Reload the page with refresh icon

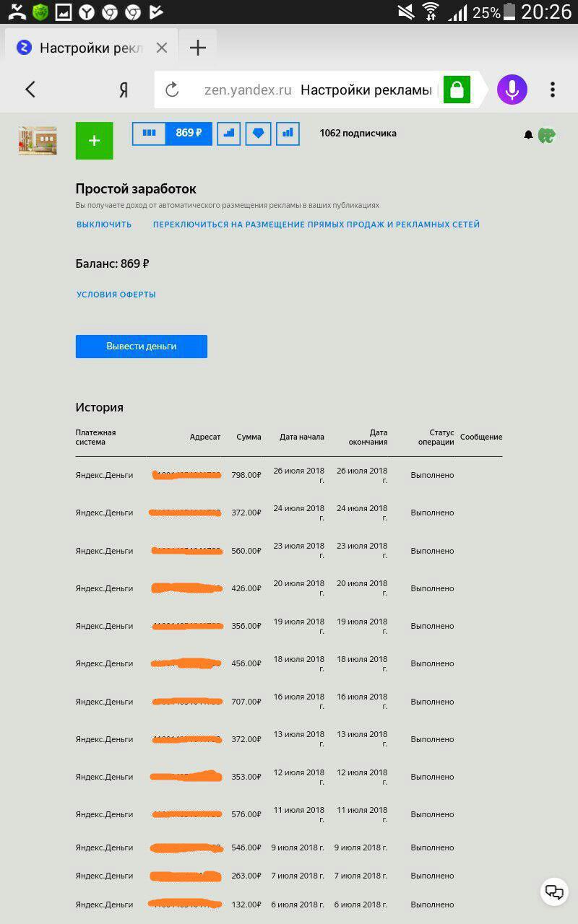(172, 90)
